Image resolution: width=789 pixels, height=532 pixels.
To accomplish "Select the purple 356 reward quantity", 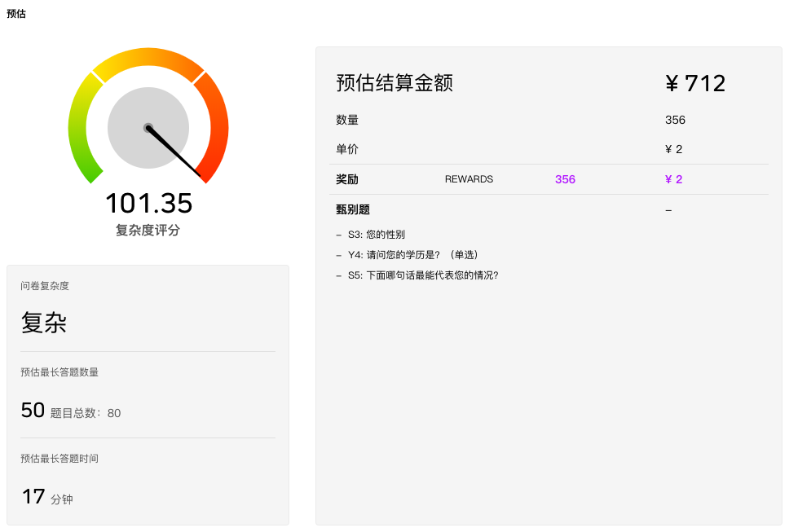I will 565,179.
